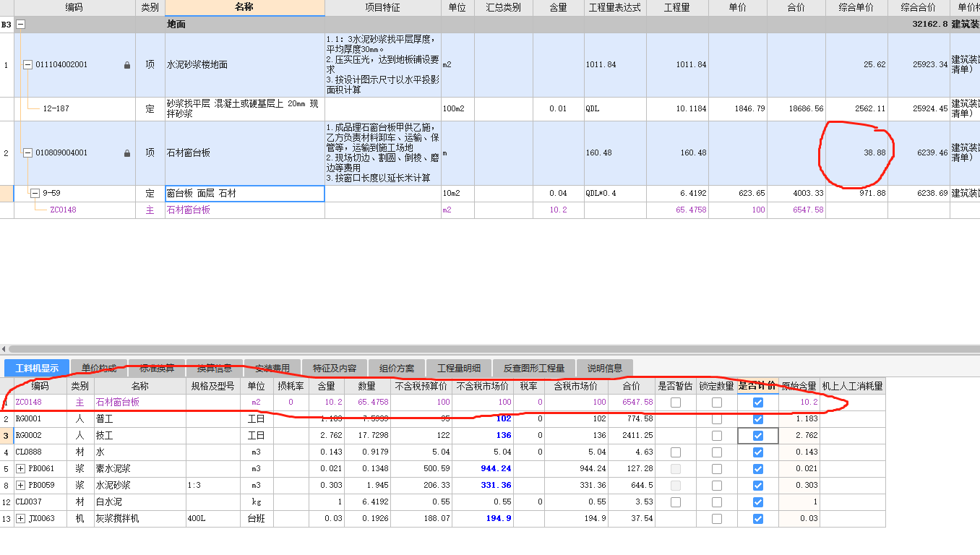This screenshot has width=980, height=555.
Task: Click the 综合单价 column header
Action: coord(856,8)
